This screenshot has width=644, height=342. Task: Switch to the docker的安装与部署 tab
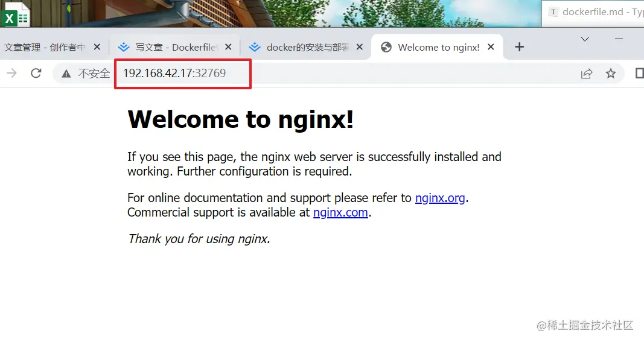(x=307, y=47)
